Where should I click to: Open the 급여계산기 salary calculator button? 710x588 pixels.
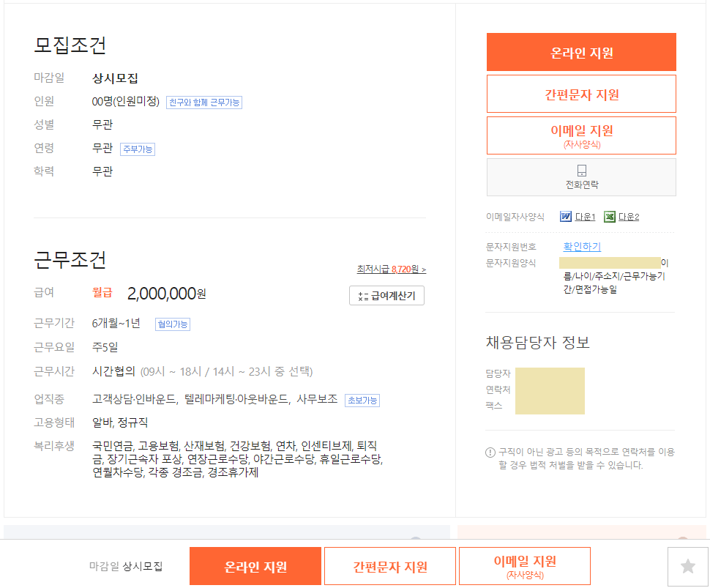point(386,295)
